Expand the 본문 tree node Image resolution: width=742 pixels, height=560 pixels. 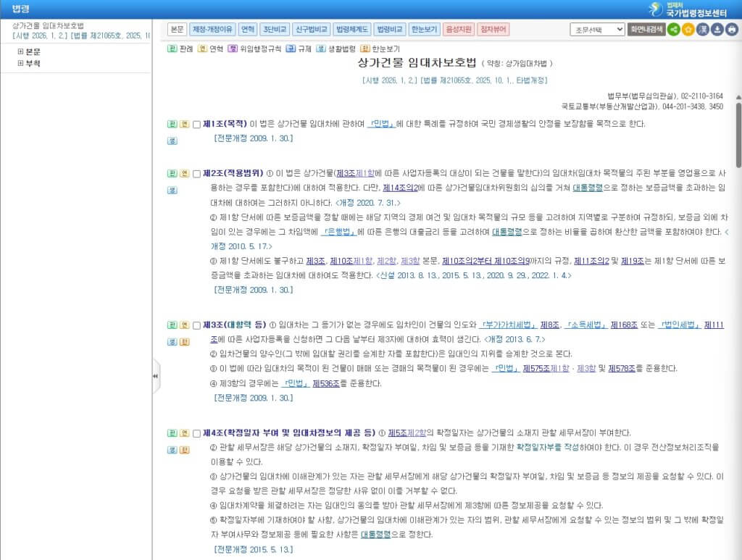(x=20, y=52)
